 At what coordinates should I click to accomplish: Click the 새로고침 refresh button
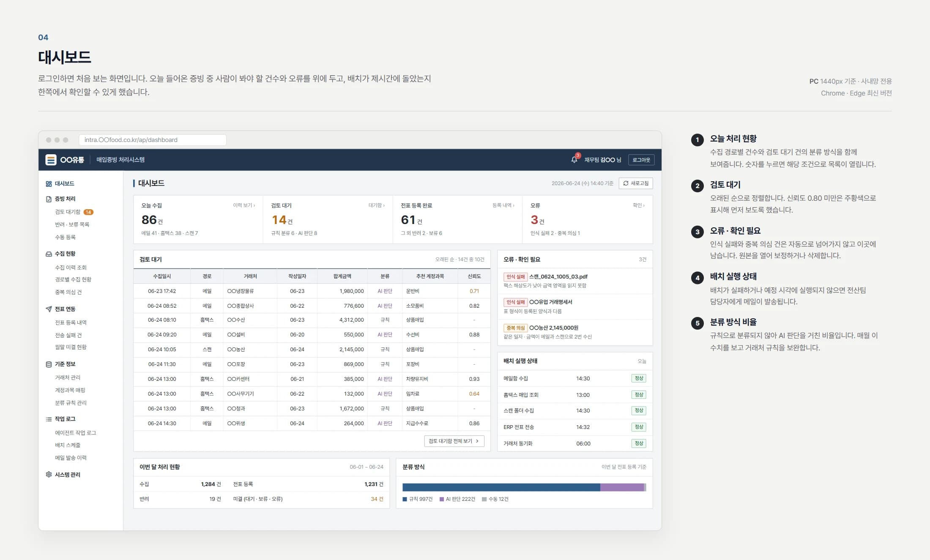click(636, 183)
